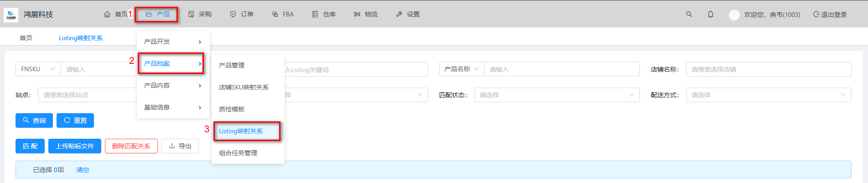Select 店铺SKU映射关系 from submenu
The width and height of the screenshot is (868, 183).
click(x=244, y=87)
